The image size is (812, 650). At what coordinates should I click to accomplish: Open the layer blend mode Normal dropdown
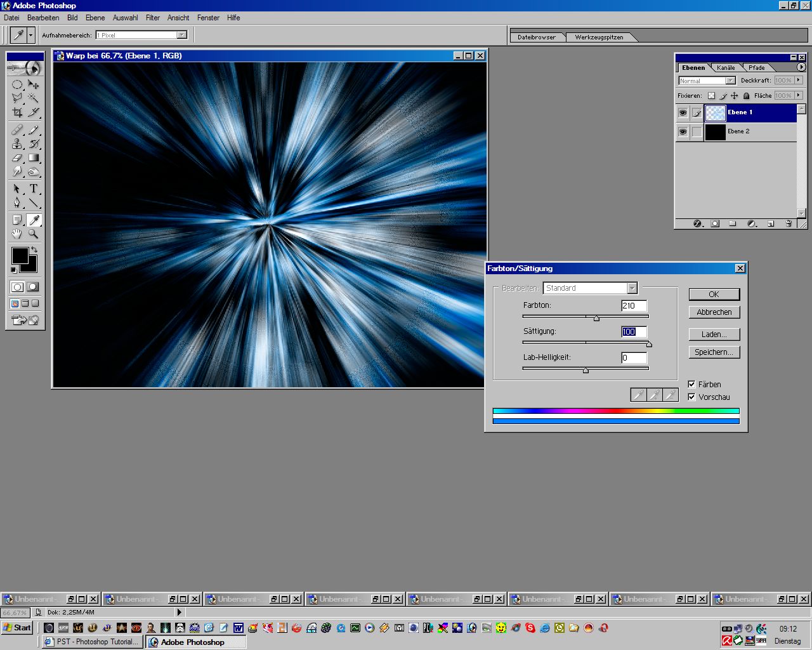coord(707,81)
